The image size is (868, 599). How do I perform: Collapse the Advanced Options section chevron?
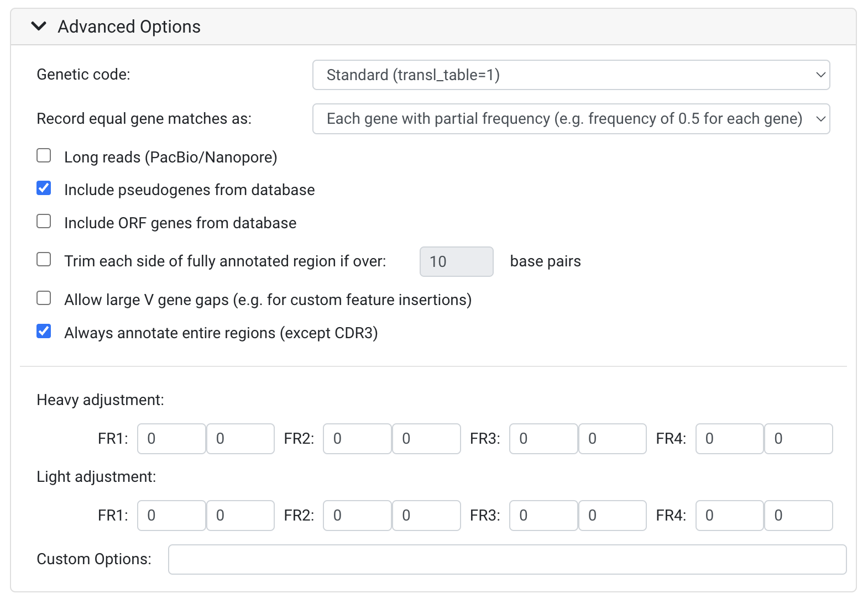tap(39, 26)
